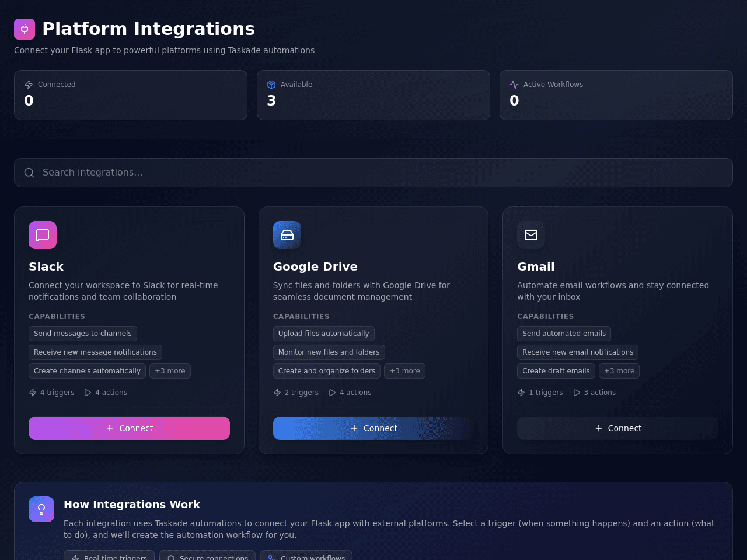This screenshot has height=560, width=747.
Task: Click the Gmail card title
Action: click(x=536, y=267)
